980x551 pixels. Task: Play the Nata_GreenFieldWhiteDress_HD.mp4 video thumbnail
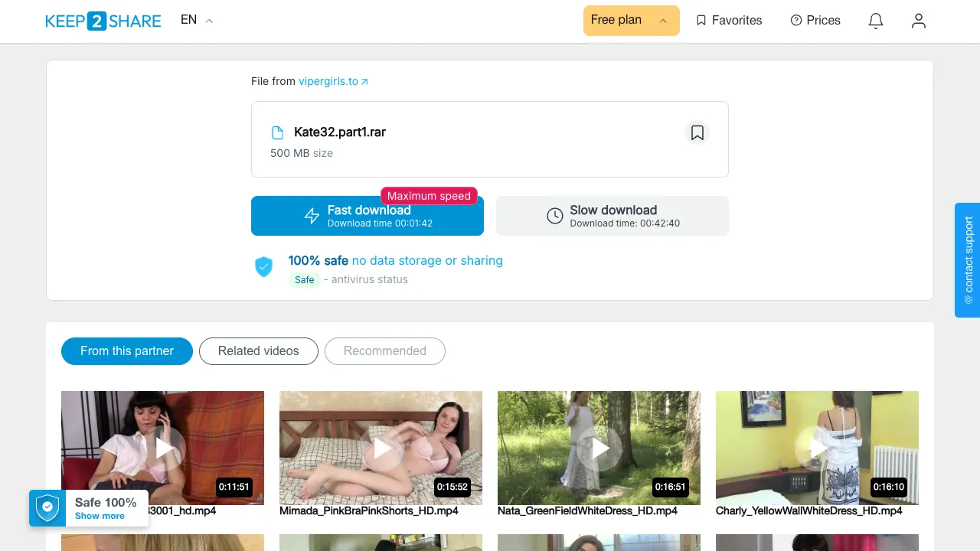(599, 448)
